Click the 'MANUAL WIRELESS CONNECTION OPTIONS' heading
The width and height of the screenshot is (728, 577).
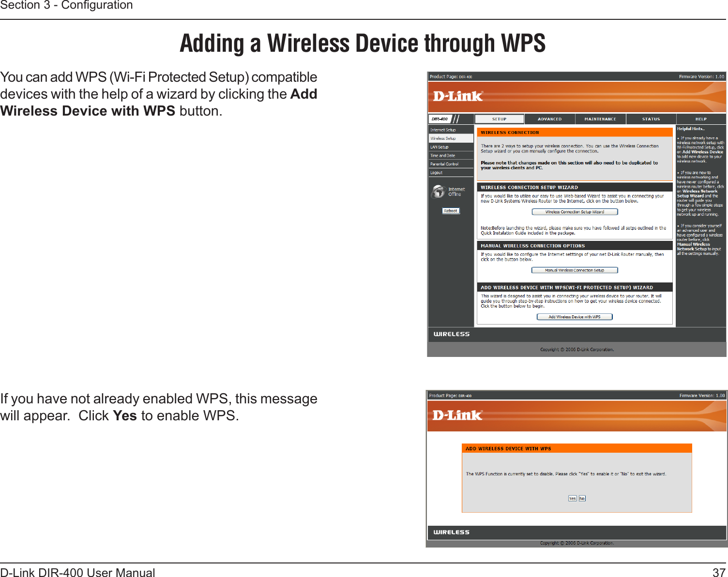point(575,246)
